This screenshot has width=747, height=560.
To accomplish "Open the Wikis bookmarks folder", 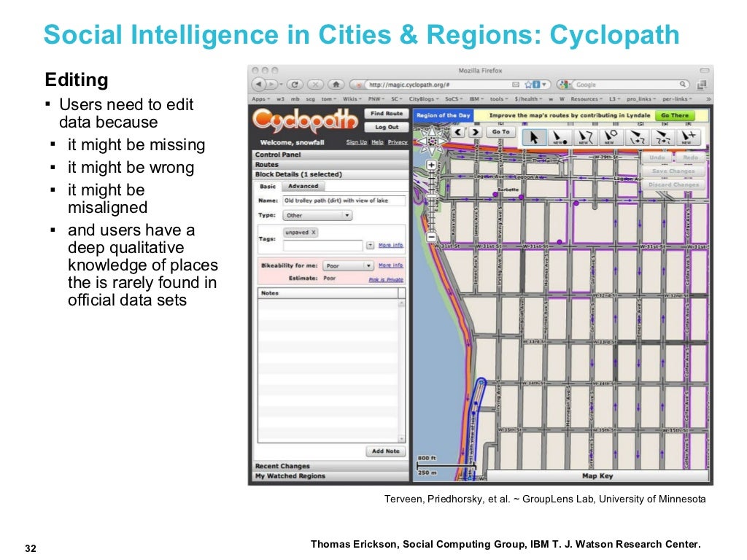I will (x=352, y=99).
